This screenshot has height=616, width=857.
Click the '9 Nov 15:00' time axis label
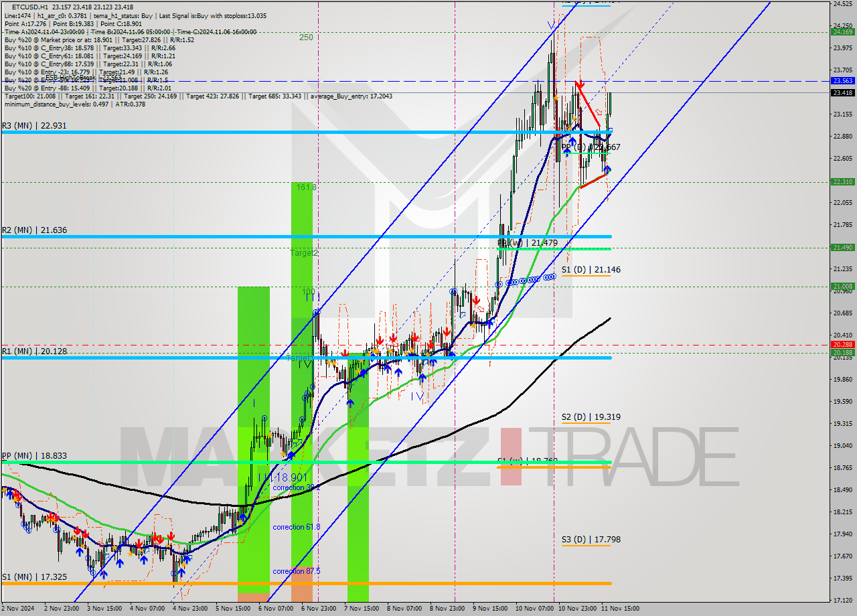491,609
